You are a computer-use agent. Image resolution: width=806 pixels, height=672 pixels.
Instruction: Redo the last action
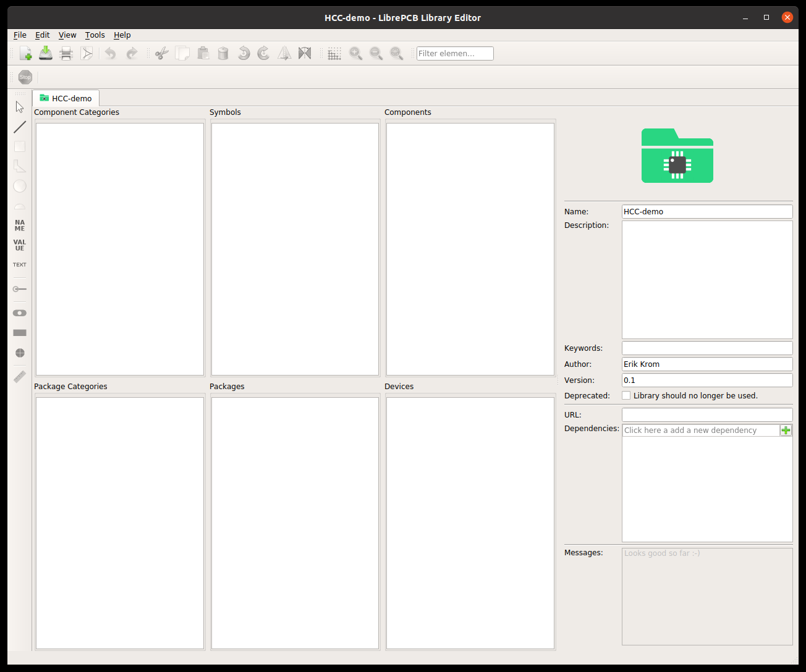(132, 54)
